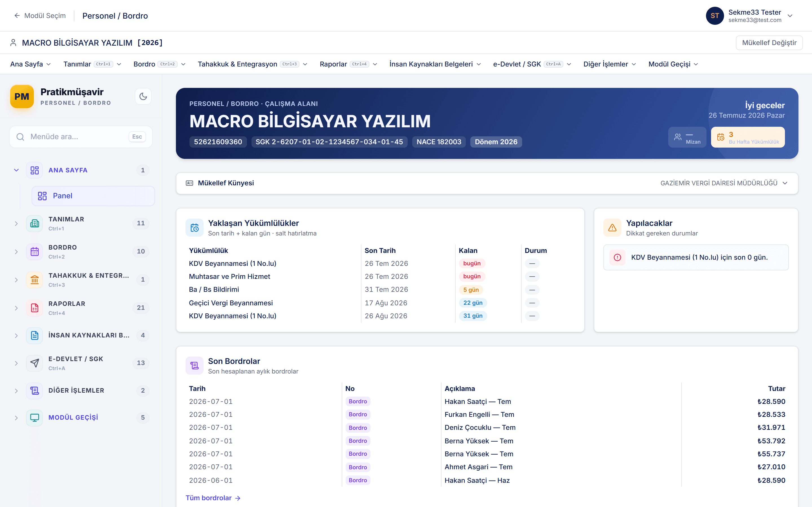The height and width of the screenshot is (507, 812).
Task: Expand the Raporlar sidebar chevron
Action: tap(16, 308)
